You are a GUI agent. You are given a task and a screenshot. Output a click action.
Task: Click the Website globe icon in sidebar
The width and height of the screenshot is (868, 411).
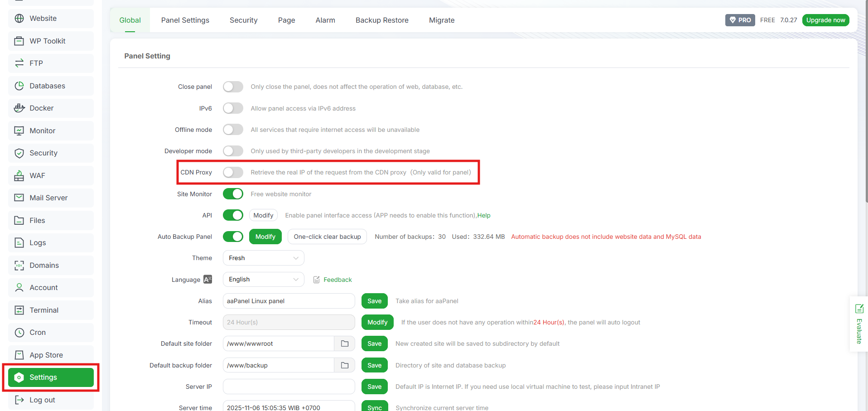pos(19,19)
